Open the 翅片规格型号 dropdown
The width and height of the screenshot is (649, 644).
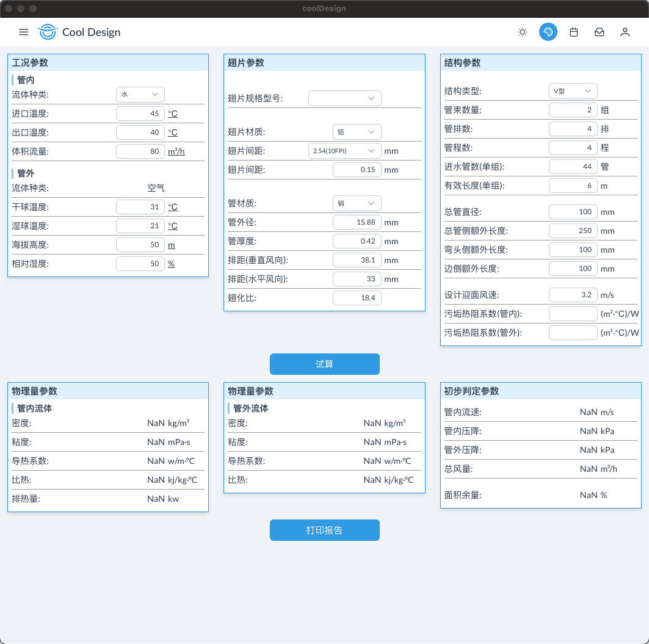coord(345,98)
